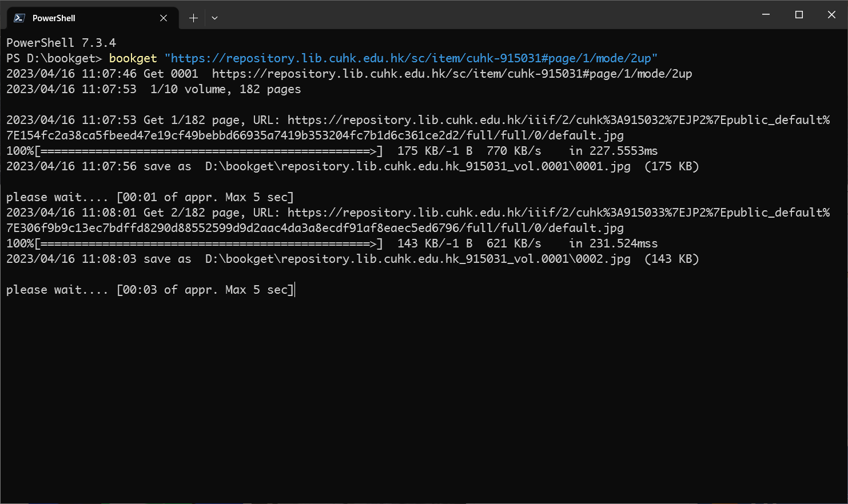
Task: Click 'please wait' 00:01 message
Action: [x=150, y=197]
